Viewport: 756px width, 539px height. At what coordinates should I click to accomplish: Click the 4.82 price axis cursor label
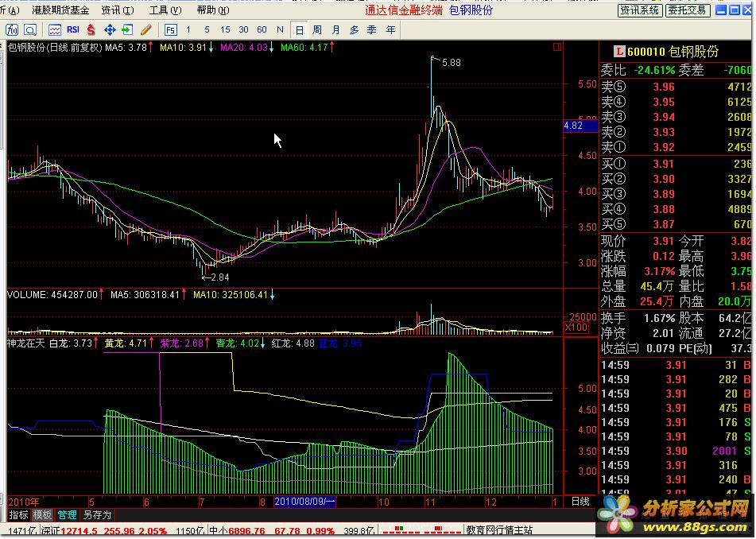[x=581, y=126]
